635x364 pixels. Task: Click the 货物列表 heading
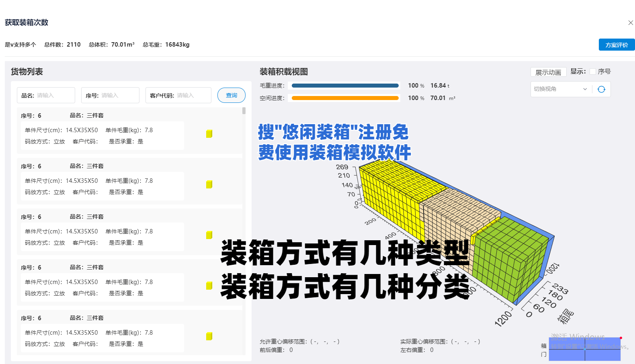click(27, 72)
